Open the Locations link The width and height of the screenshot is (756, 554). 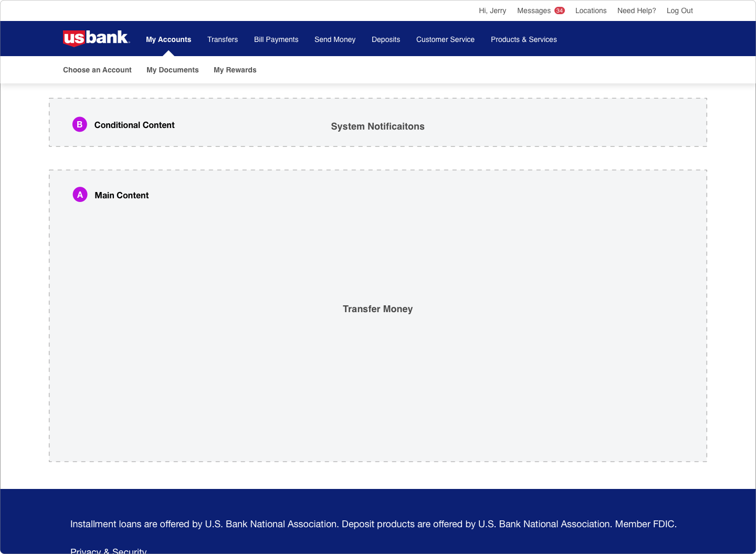(x=591, y=10)
